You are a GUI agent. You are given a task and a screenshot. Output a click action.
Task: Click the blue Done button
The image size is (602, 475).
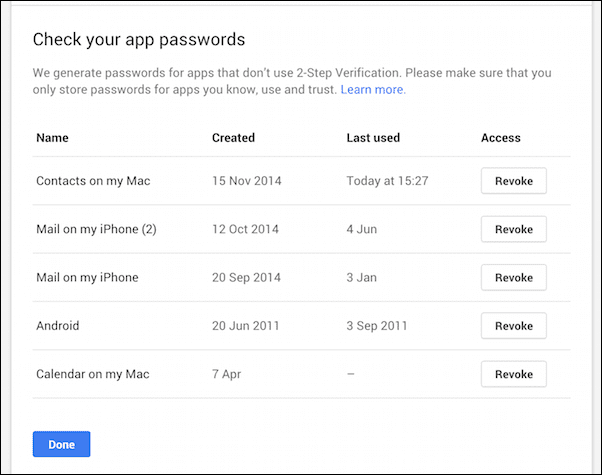click(61, 444)
